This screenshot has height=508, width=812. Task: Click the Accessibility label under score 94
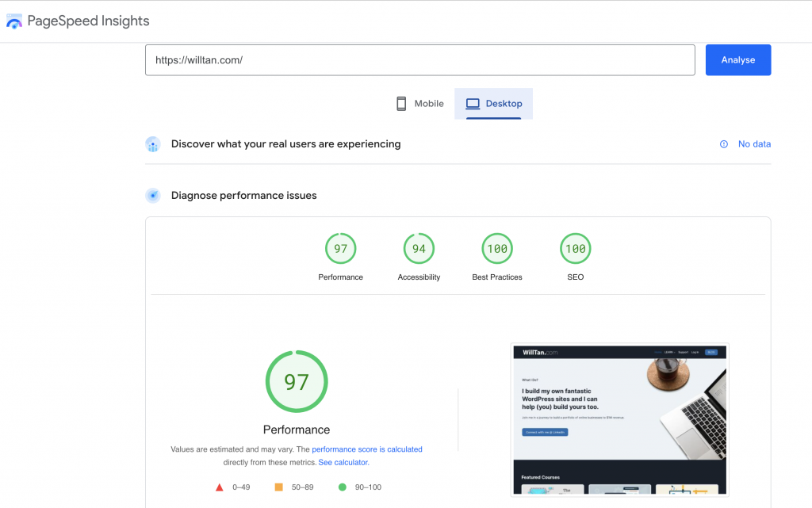click(x=419, y=277)
